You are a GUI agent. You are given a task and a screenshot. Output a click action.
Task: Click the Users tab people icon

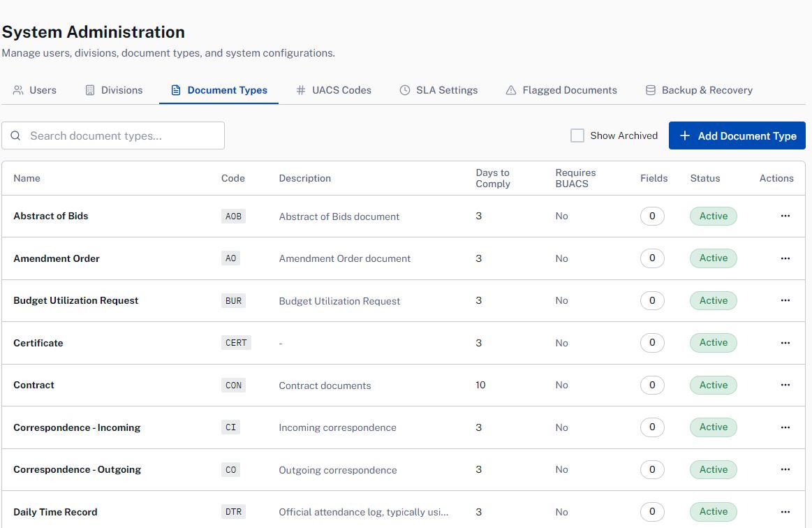pyautogui.click(x=18, y=90)
